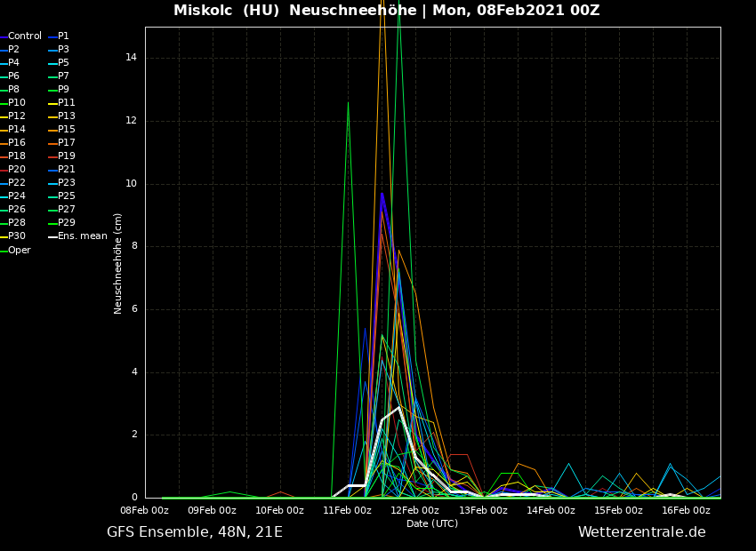This screenshot has height=551, width=756.
Task: Select the P1 legend label
Action: (x=63, y=36)
